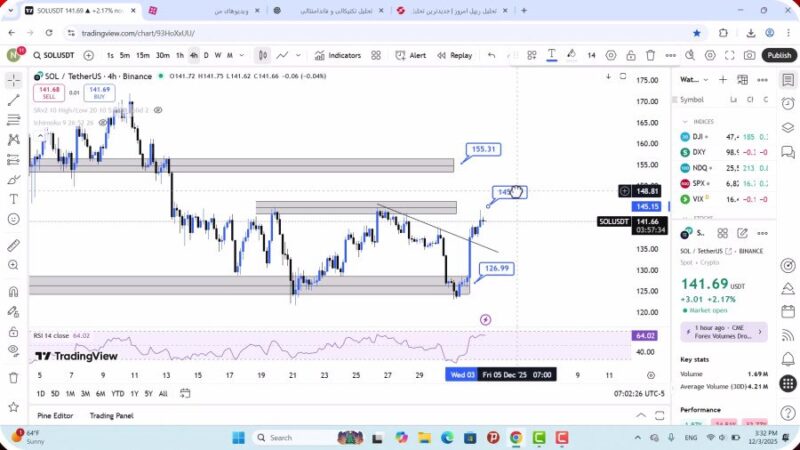Open the Pine Editor tab

56,415
